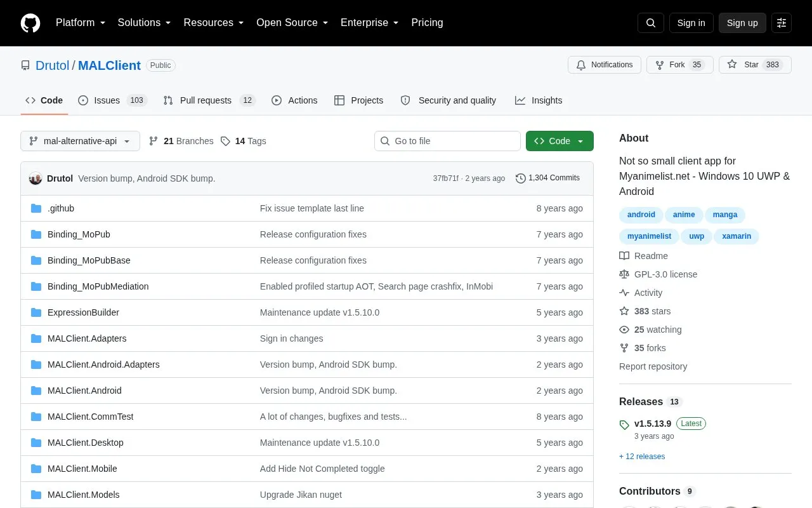Expand the Resources menu
Image resolution: width=812 pixels, height=508 pixels.
[x=214, y=23]
